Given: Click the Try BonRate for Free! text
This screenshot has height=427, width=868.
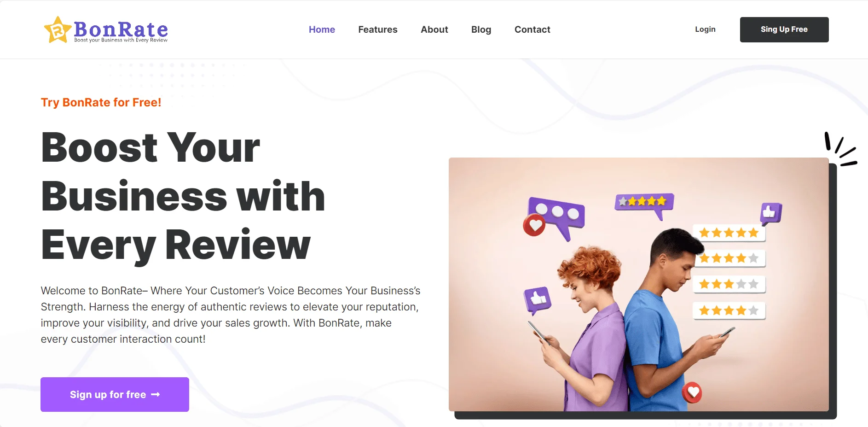Looking at the screenshot, I should 101,102.
